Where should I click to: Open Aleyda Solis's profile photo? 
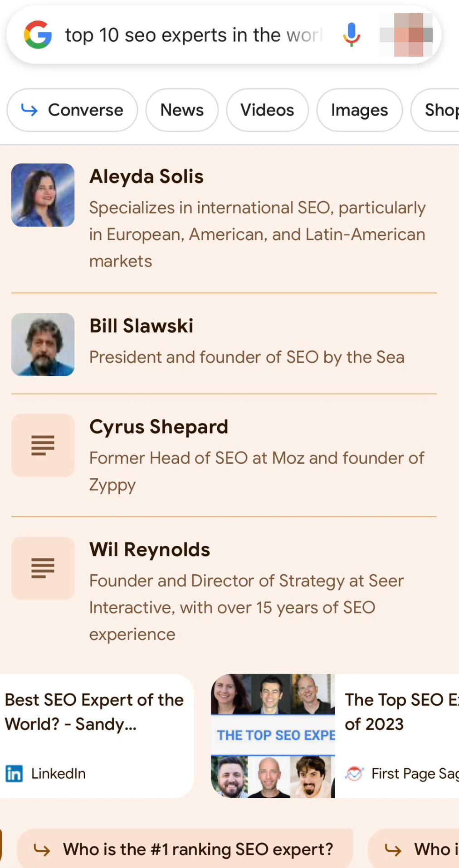pos(43,195)
